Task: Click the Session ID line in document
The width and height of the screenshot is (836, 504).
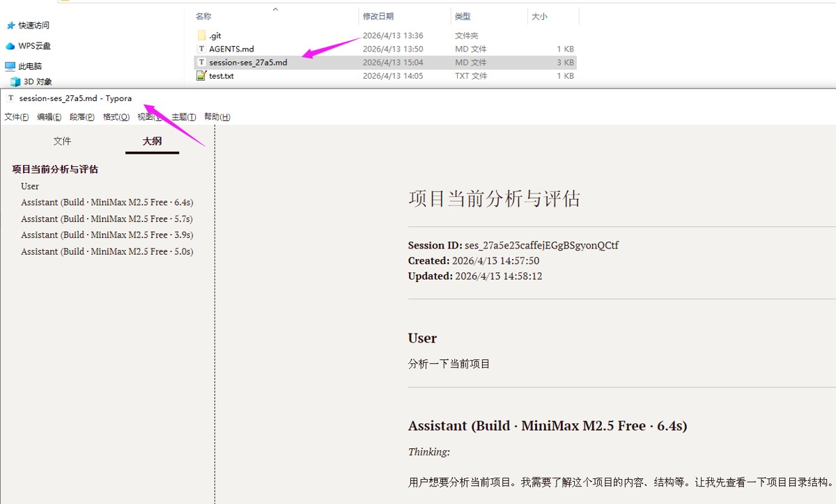Action: 513,245
